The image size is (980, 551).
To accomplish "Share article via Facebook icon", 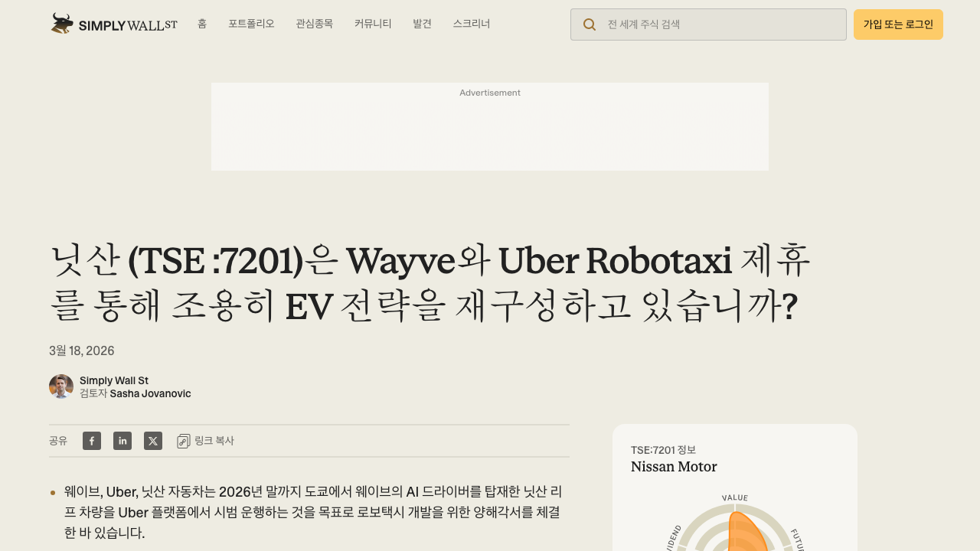I will click(92, 441).
